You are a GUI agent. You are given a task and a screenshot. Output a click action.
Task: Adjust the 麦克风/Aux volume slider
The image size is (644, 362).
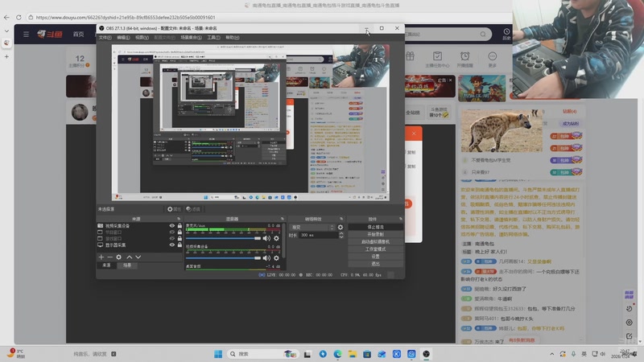click(x=223, y=238)
